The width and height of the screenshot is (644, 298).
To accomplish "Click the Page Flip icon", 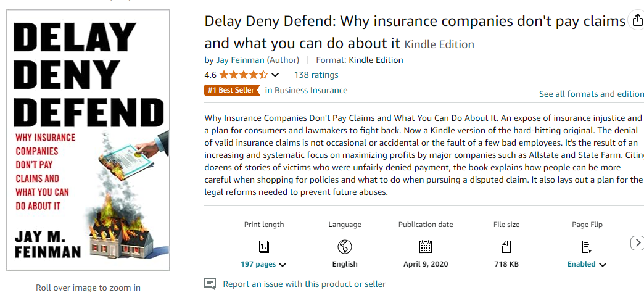I will [587, 247].
